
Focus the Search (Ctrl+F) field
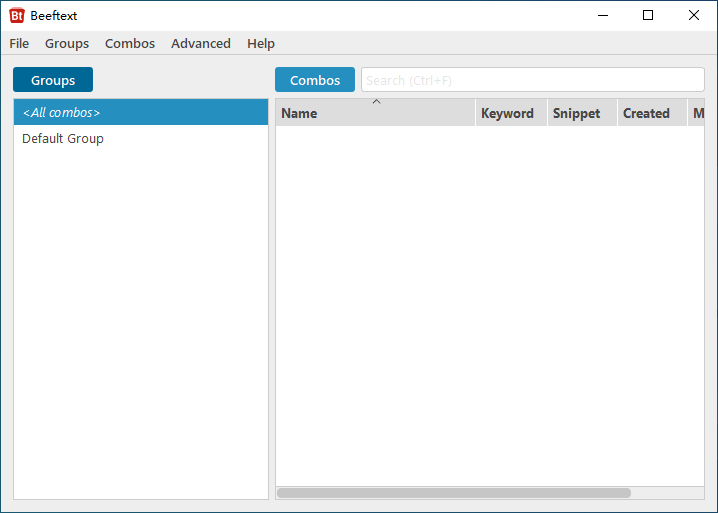pyautogui.click(x=532, y=80)
